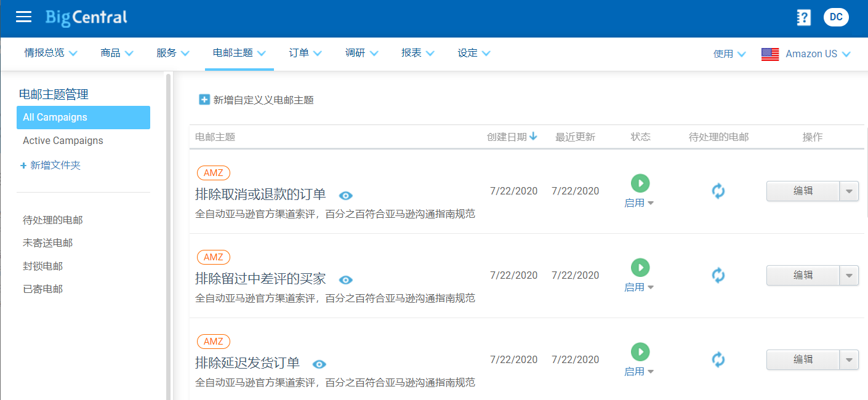Click the sidebar vertical scrollbar
The height and width of the screenshot is (400, 868).
168,234
